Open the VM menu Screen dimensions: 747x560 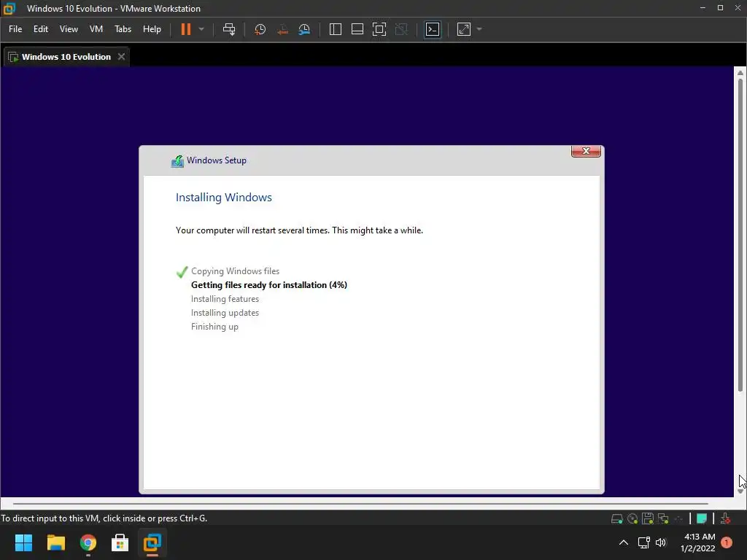click(x=96, y=29)
